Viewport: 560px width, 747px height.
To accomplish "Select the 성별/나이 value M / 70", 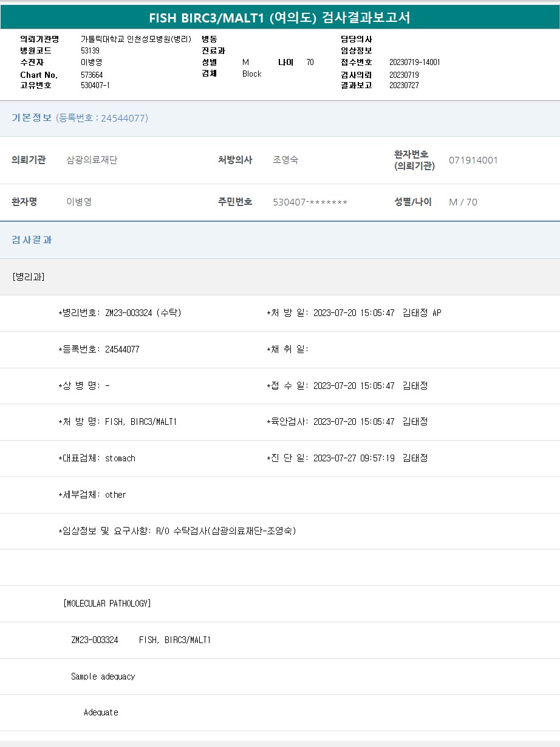I will click(463, 202).
